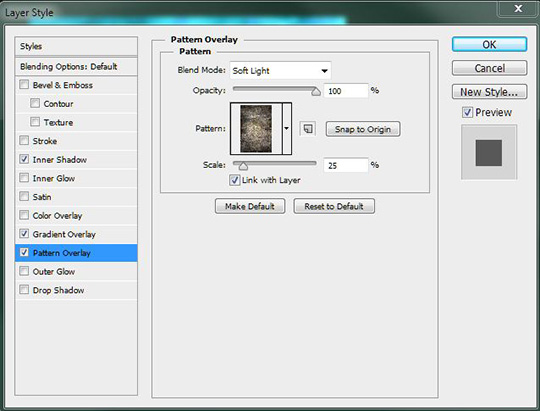Click the Scale slider handle

pos(243,166)
